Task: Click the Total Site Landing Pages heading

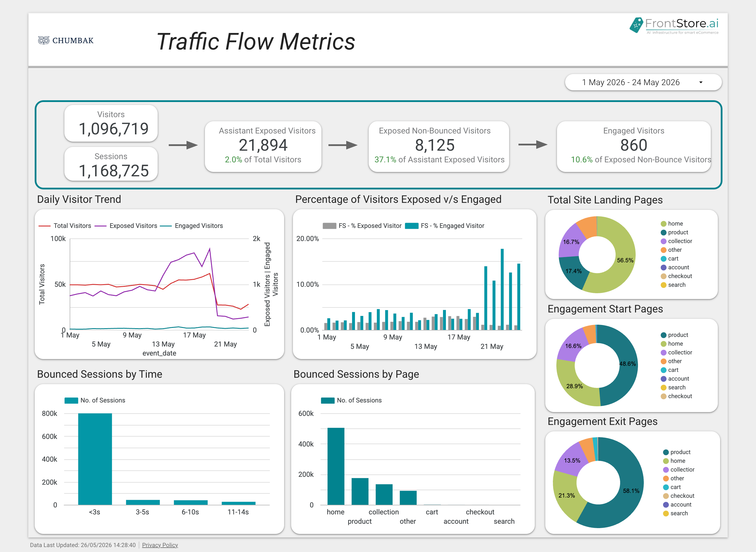Action: [x=605, y=200]
